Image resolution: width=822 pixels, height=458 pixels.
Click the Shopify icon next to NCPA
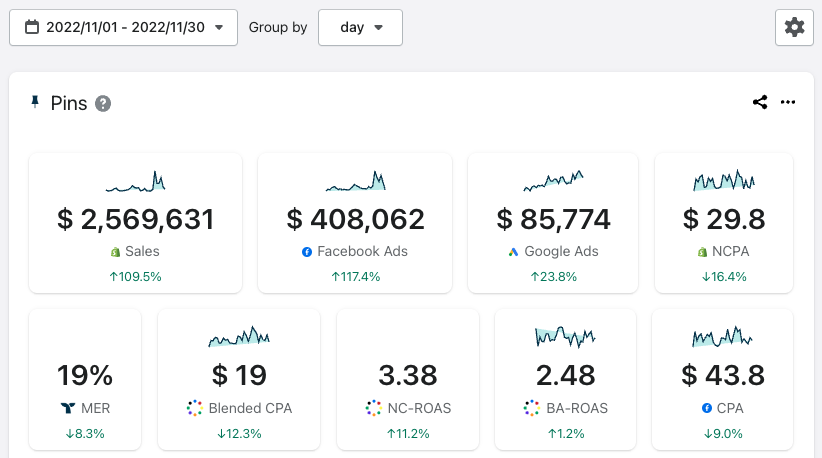(x=702, y=252)
